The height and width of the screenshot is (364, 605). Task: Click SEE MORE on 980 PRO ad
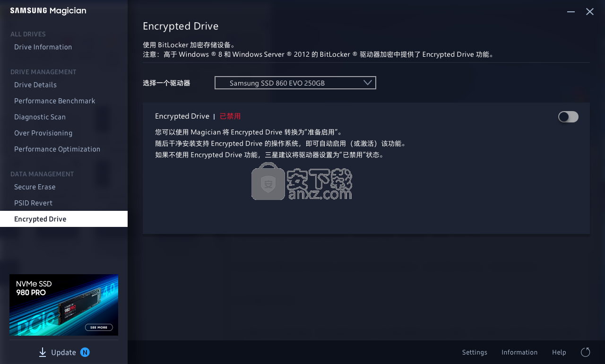(x=99, y=327)
